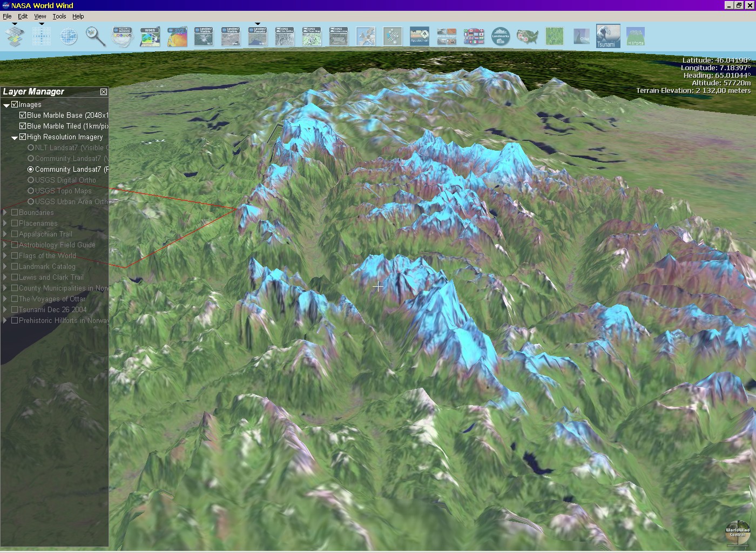
Task: Select the USGS Topo Maps radio button
Action: (31, 191)
